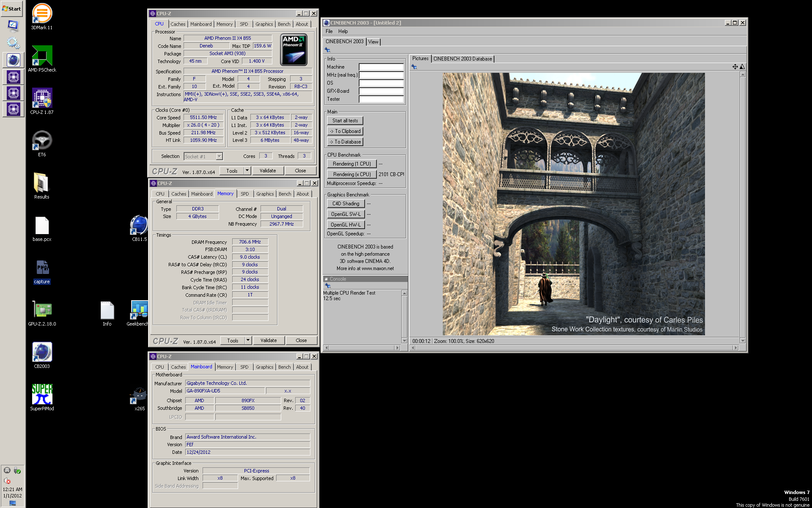Viewport: 812px width, 508px height.
Task: Click Close in the Memory CPU-Z window
Action: 302,340
